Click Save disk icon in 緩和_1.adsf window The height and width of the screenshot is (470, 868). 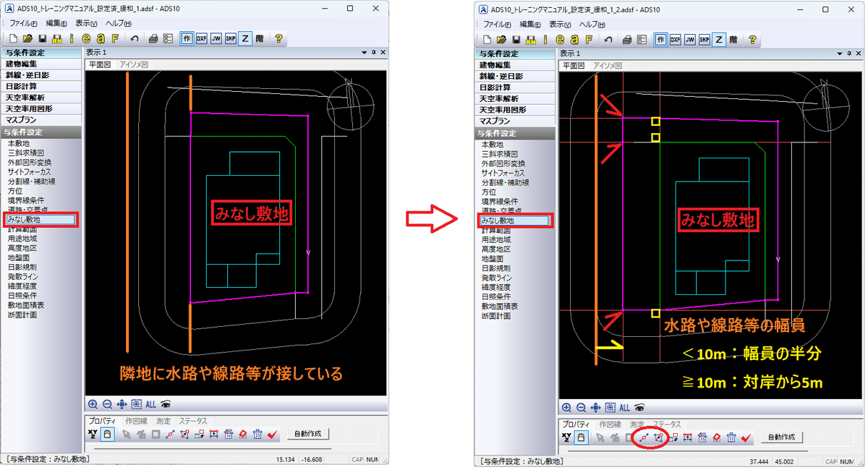coord(43,38)
